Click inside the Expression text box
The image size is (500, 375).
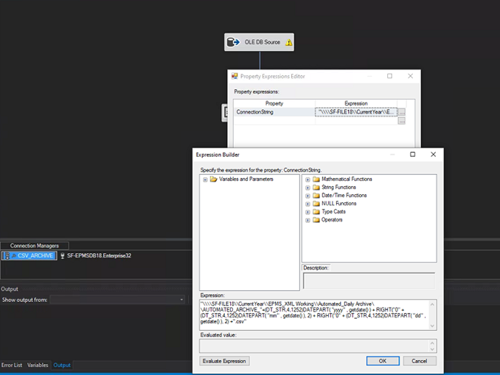314,315
